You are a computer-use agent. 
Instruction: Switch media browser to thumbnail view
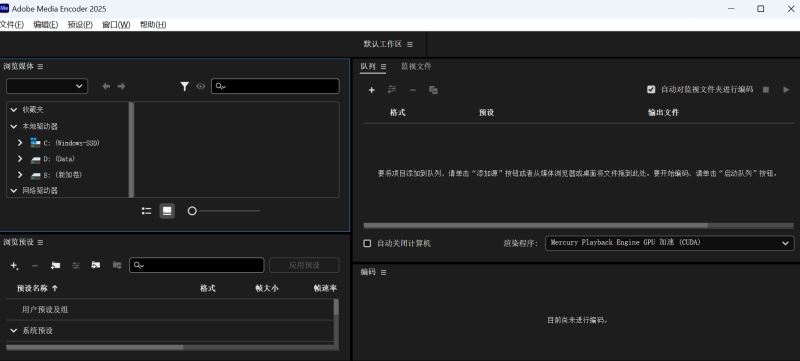coord(167,211)
